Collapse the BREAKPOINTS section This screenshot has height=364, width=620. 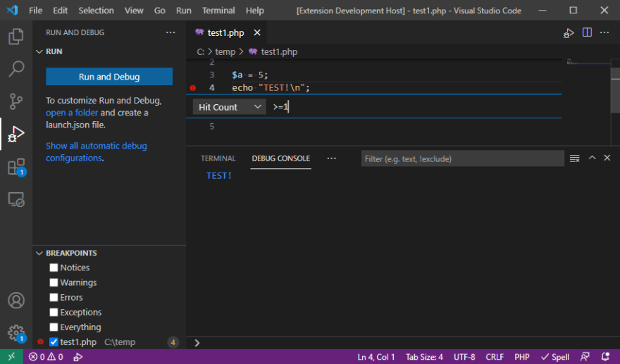pyautogui.click(x=39, y=253)
